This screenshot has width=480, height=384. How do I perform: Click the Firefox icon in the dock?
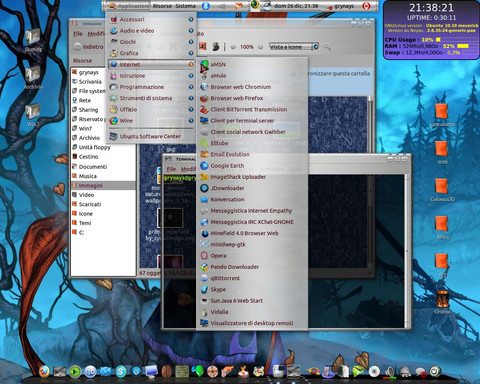[x=44, y=371]
